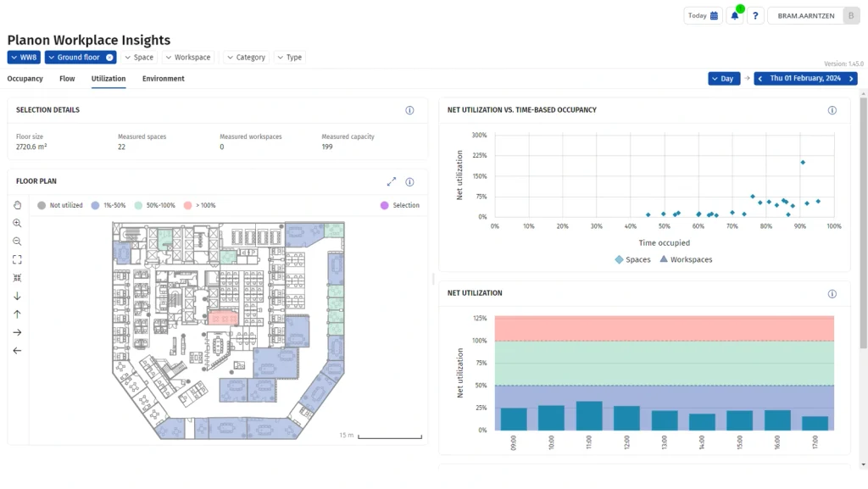Screen dimensions: 868x489
Task: Switch to the Environment tab
Action: pos(164,79)
